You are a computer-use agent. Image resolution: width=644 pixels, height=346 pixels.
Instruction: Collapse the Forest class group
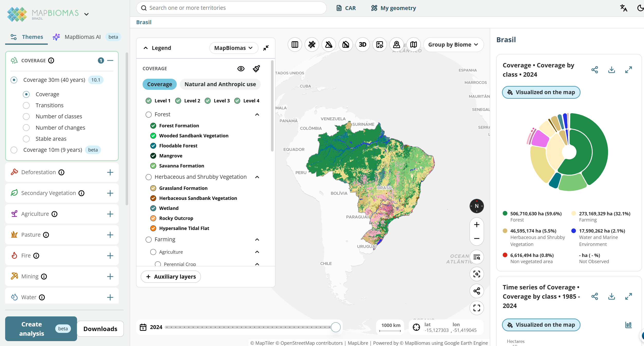pyautogui.click(x=257, y=114)
